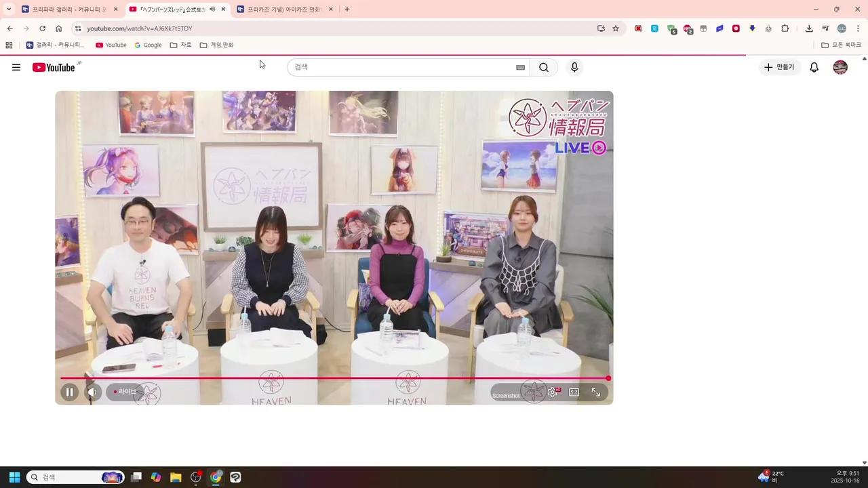This screenshot has height=488, width=868.
Task: Open the gray disabled extension icon
Action: tap(768, 28)
